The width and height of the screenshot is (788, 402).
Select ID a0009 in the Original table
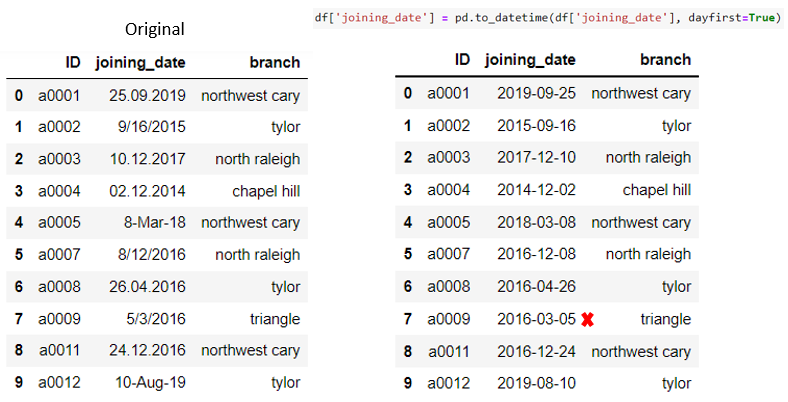59,319
